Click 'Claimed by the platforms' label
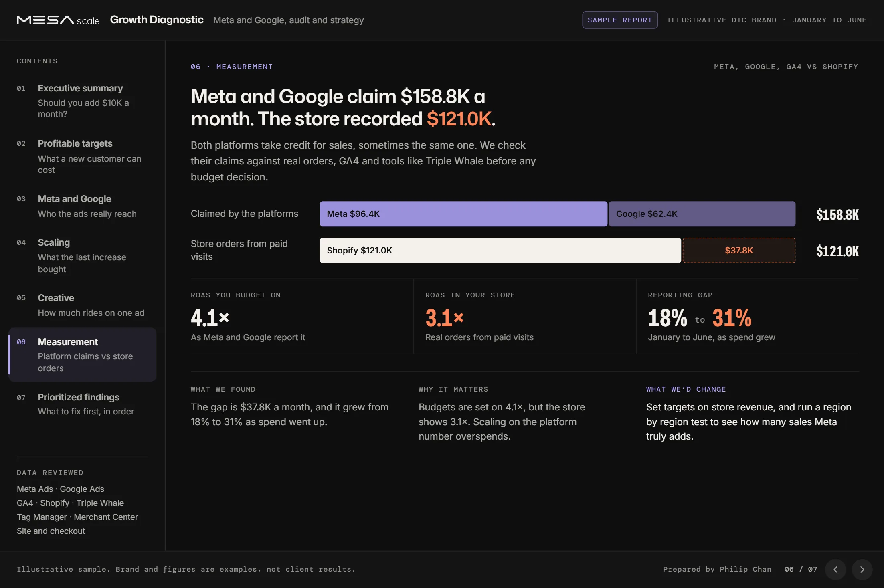The image size is (884, 588). pos(245,214)
